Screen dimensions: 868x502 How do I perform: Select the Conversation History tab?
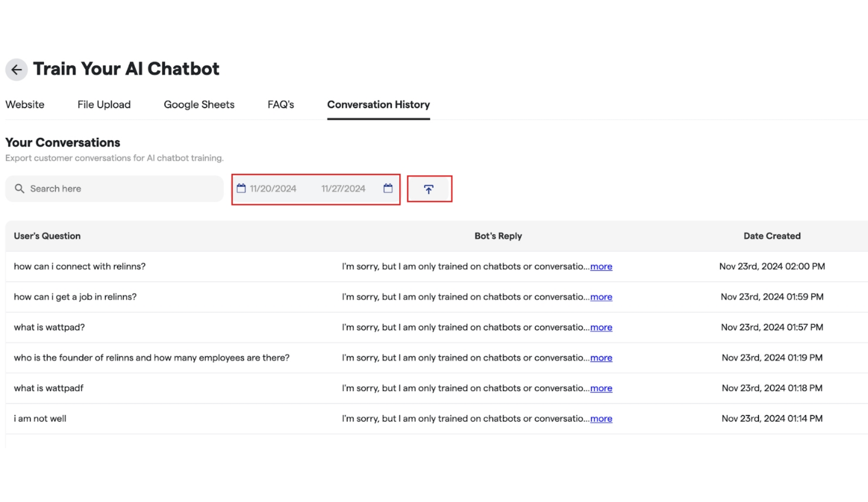(379, 105)
